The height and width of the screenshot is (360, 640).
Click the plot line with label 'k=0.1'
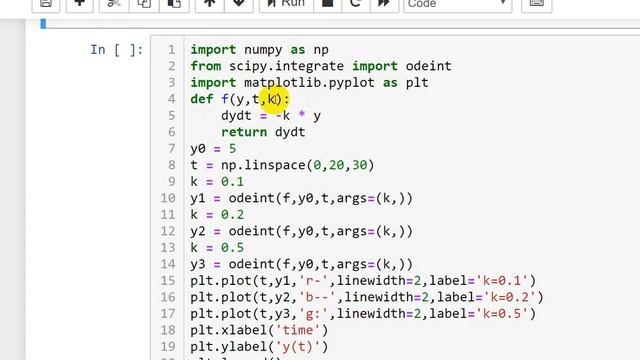tap(363, 280)
